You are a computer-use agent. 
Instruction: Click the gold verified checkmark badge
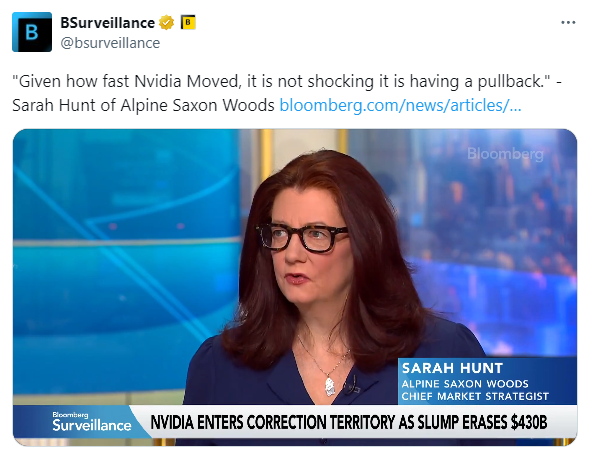tap(166, 23)
